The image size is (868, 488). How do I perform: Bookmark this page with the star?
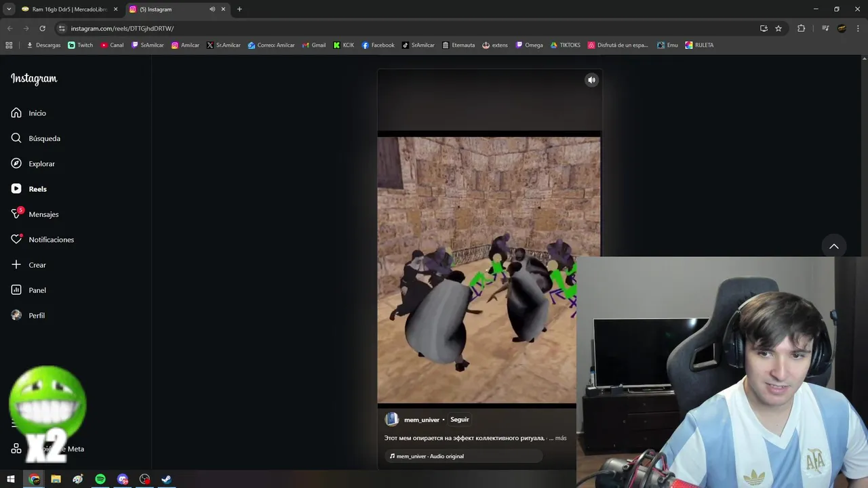click(x=778, y=28)
